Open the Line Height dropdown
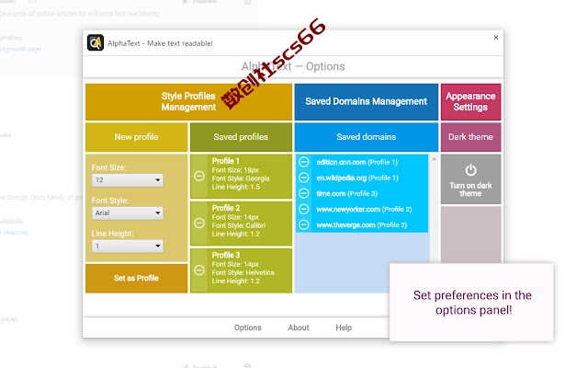This screenshot has height=368, width=588. (x=127, y=247)
